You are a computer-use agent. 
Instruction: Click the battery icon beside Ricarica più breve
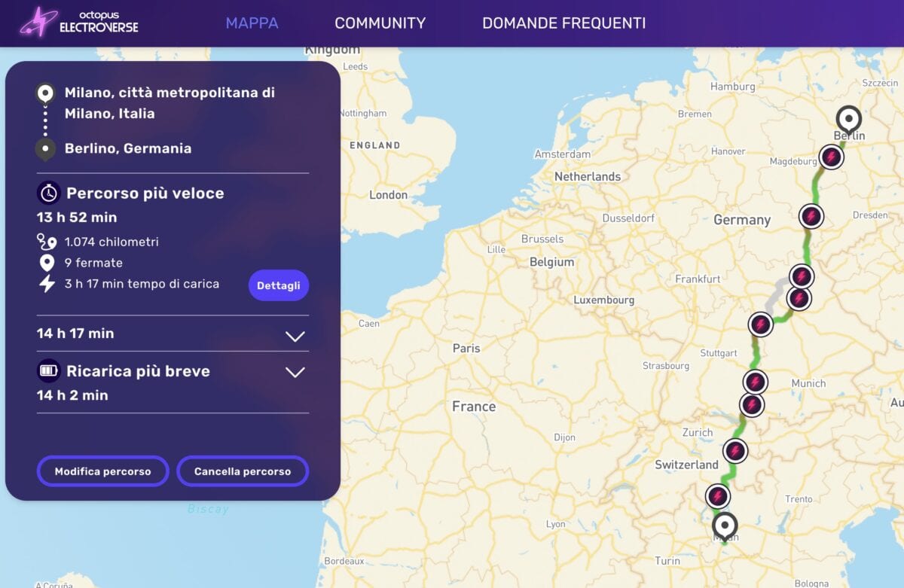pyautogui.click(x=49, y=371)
